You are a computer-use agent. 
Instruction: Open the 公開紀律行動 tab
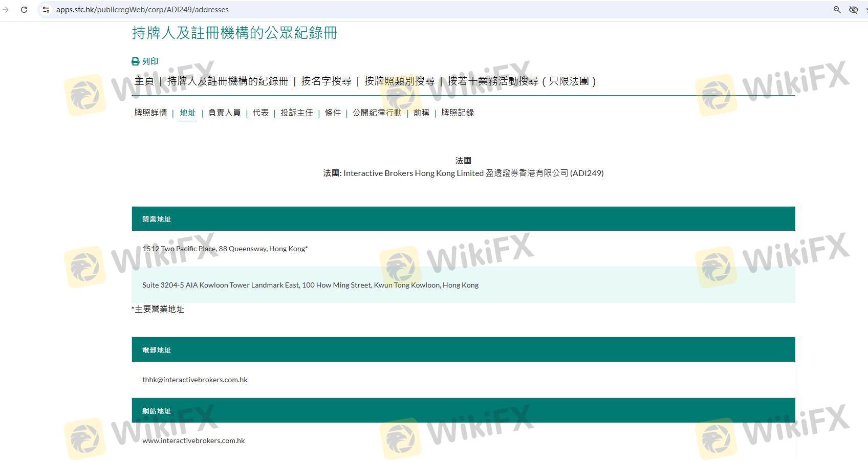[x=377, y=113]
